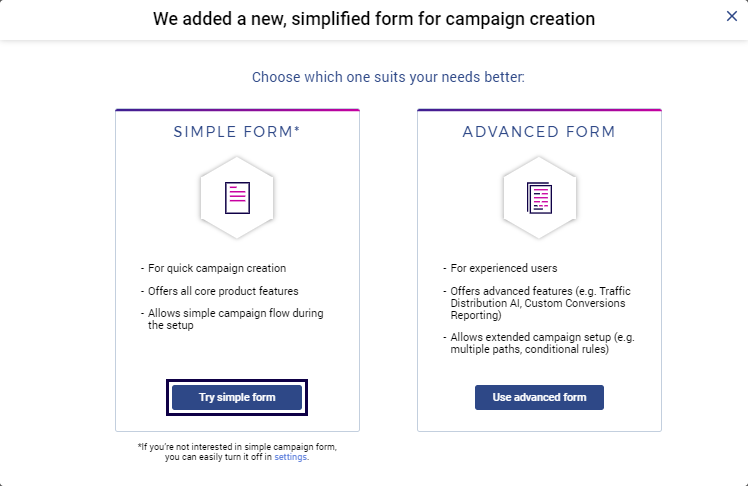Click the ADVANCED FORM heading

point(539,132)
